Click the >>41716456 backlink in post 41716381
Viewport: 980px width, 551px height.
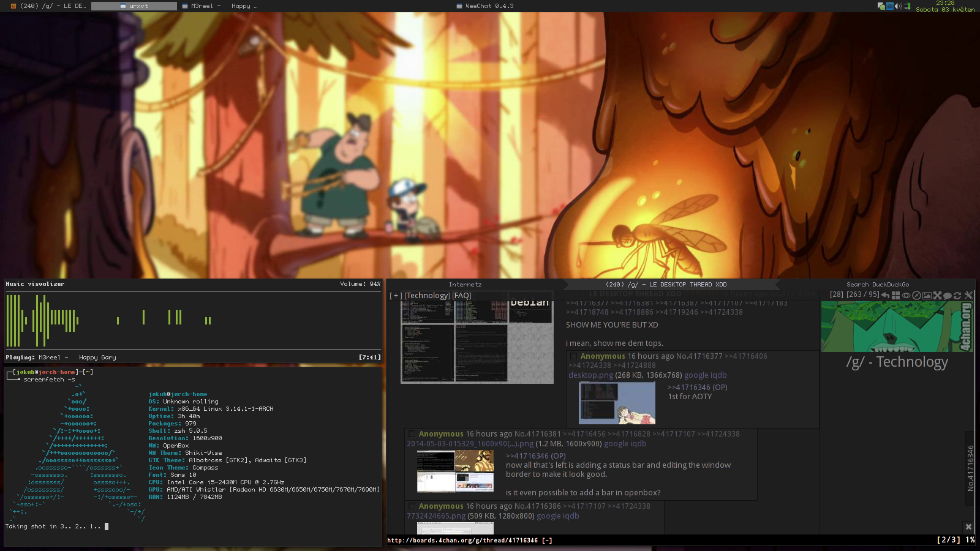click(584, 434)
